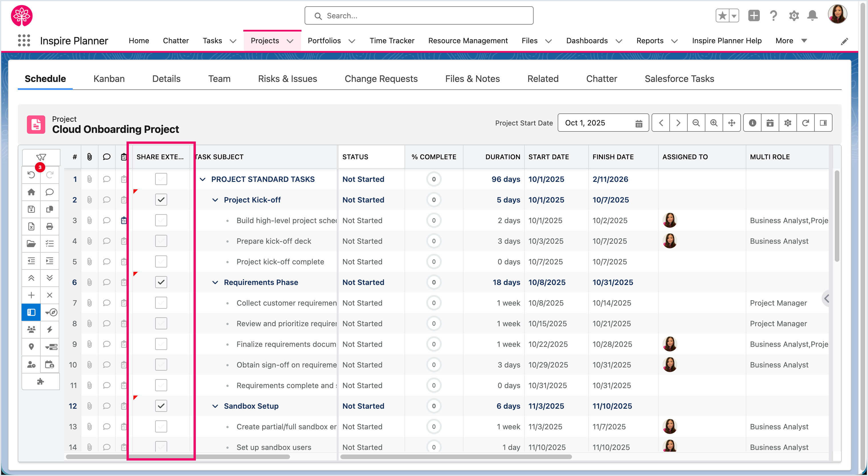Click the lightning bolt icon in left toolbar
Viewport: 868px width, 476px height.
tap(50, 329)
